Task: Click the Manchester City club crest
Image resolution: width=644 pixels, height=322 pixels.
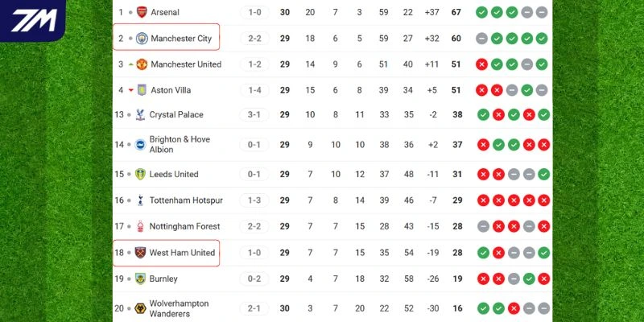Action: point(142,38)
